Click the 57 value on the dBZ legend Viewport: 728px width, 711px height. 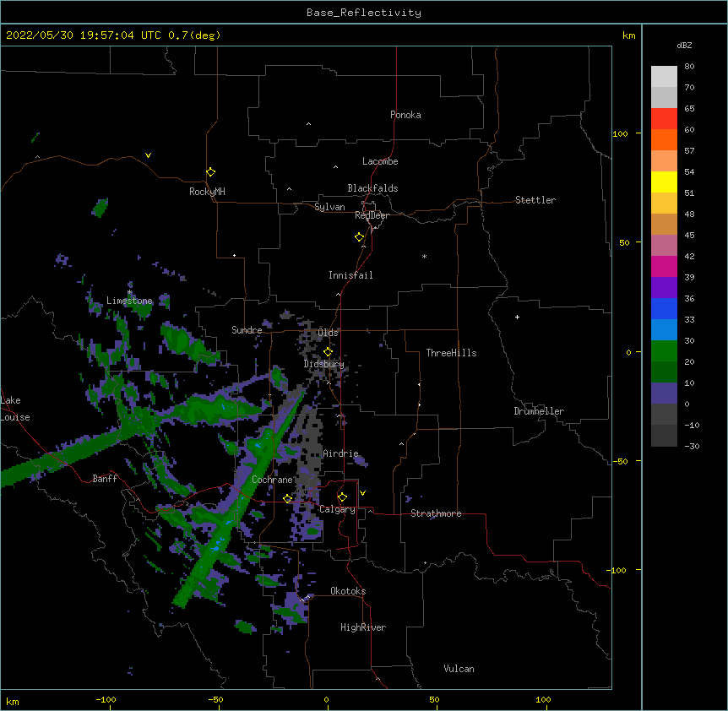pyautogui.click(x=689, y=151)
